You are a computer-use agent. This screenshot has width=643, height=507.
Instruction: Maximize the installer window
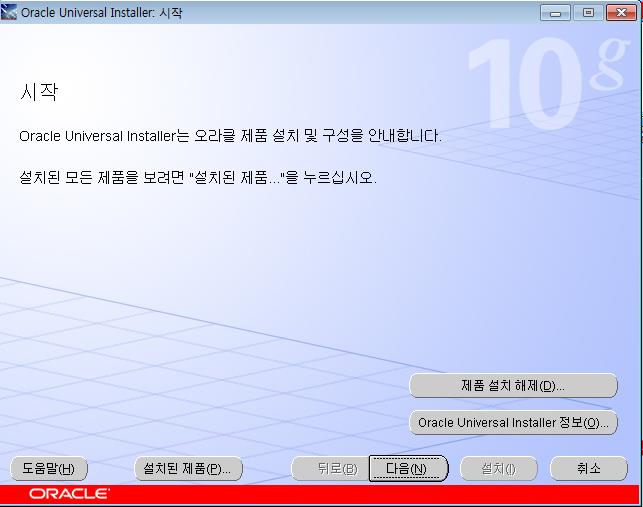[x=588, y=13]
